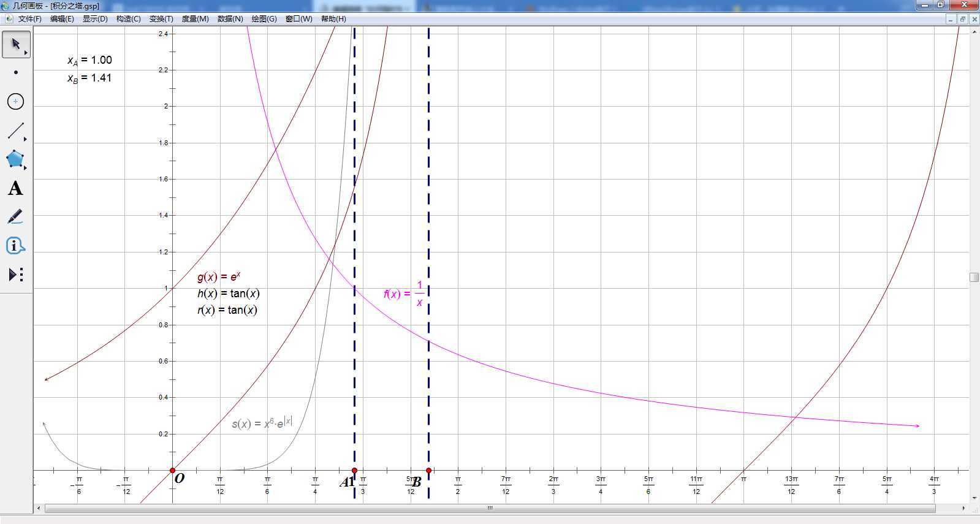
Task: Click the vertical scrollbar up arrow
Action: [974, 31]
